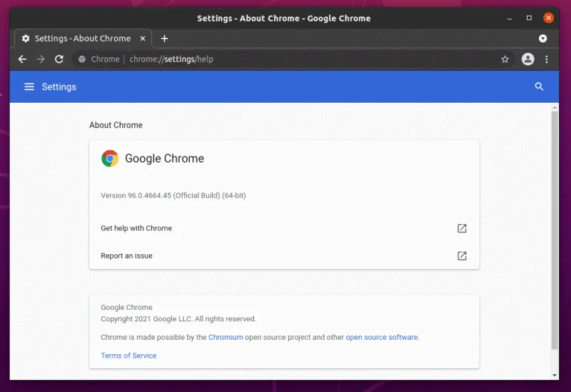
Task: Open the Settings hamburger menu
Action: pos(29,86)
